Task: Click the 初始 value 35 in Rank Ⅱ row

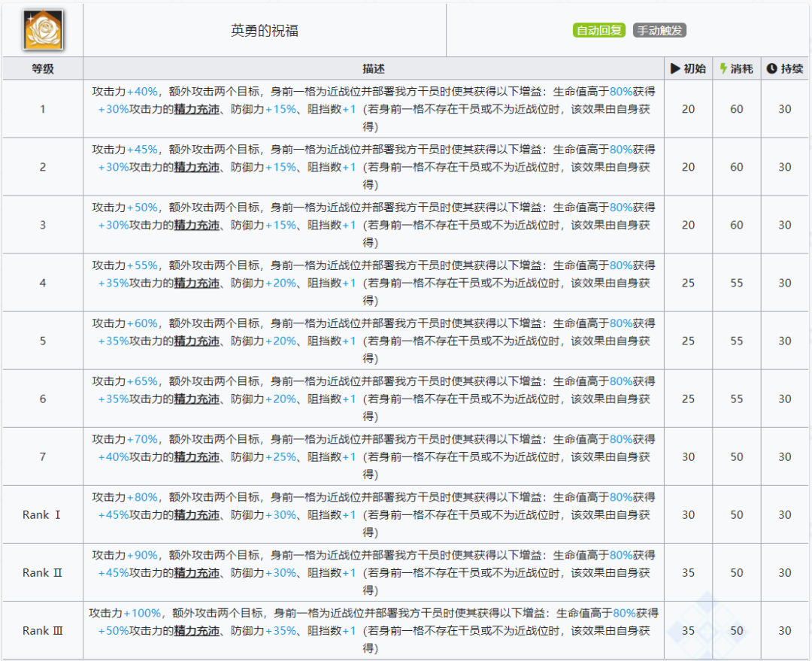Action: click(x=688, y=572)
